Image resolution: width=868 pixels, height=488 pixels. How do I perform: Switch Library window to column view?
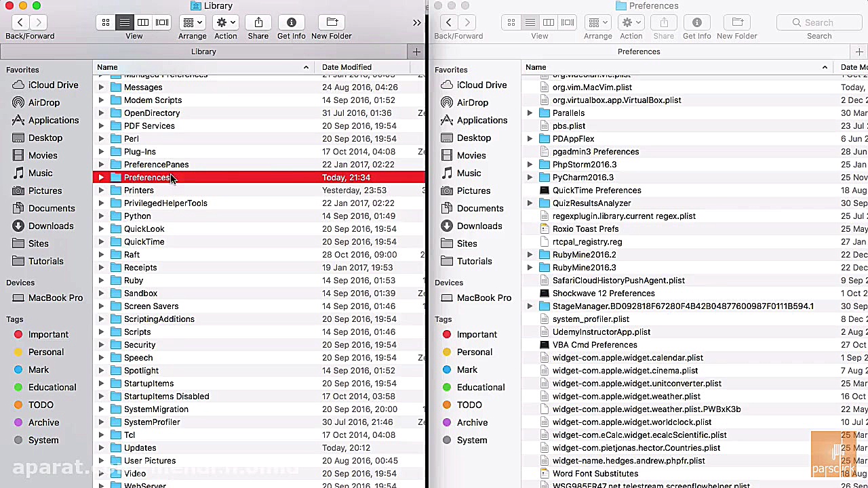pos(143,22)
